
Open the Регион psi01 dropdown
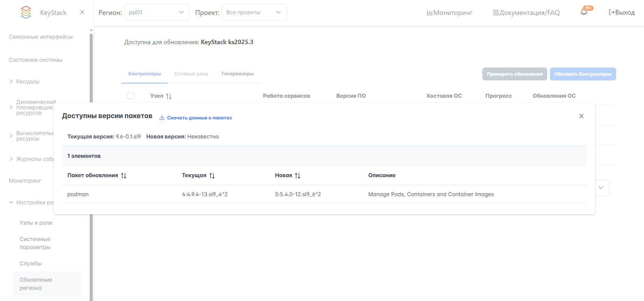point(157,12)
